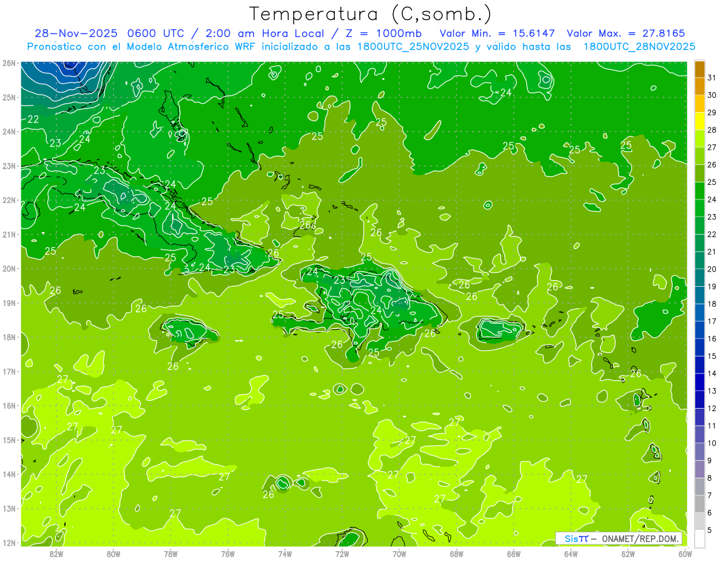Click the '15' colorbar scale label
Image resolution: width=728 pixels, height=562 pixels.
point(712,356)
